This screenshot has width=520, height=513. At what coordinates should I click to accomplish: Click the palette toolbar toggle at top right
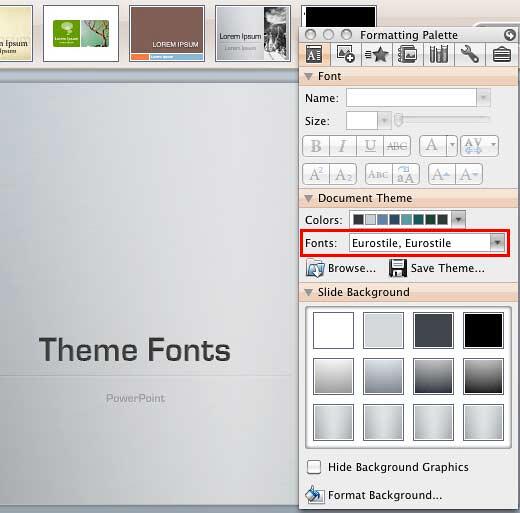(510, 35)
